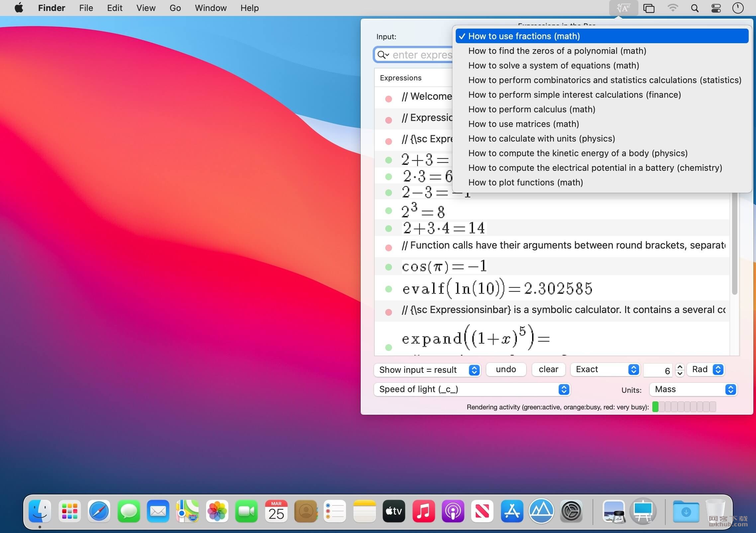Open the Mass units dropdown
Screen dimensions: 756x533
pos(693,389)
